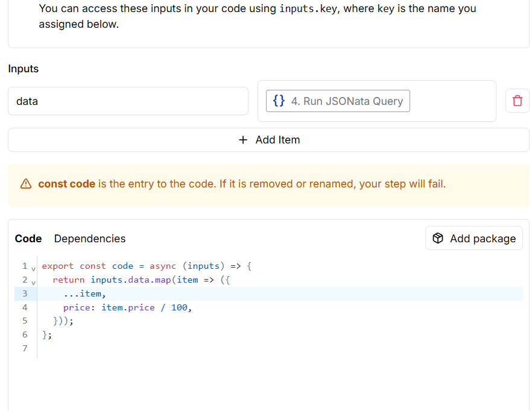Switch to the Code tab
The width and height of the screenshot is (532, 411).
pos(28,239)
